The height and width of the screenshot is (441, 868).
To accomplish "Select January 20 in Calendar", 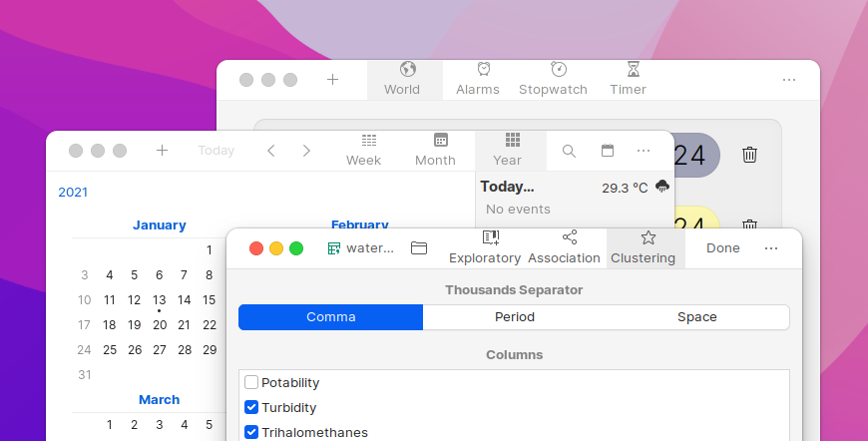I will coord(160,325).
